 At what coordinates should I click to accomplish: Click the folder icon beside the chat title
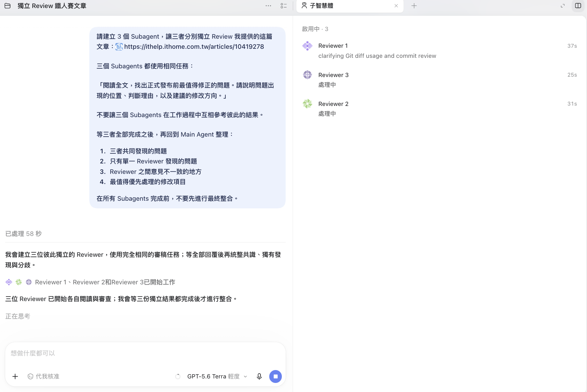7,6
